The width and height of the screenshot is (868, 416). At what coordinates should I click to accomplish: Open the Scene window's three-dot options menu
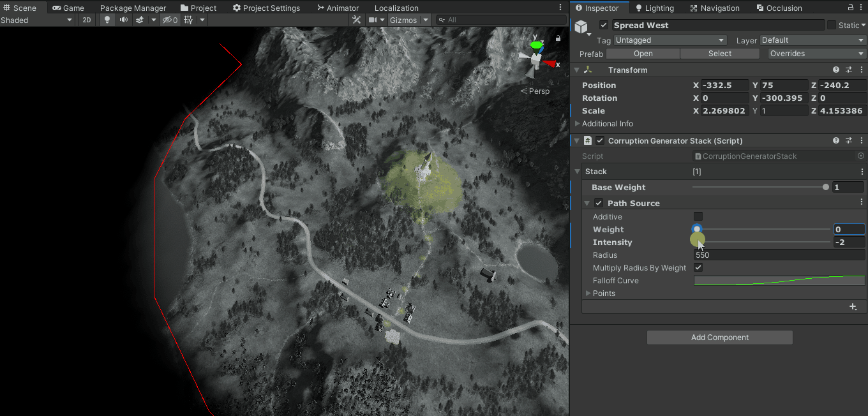560,8
